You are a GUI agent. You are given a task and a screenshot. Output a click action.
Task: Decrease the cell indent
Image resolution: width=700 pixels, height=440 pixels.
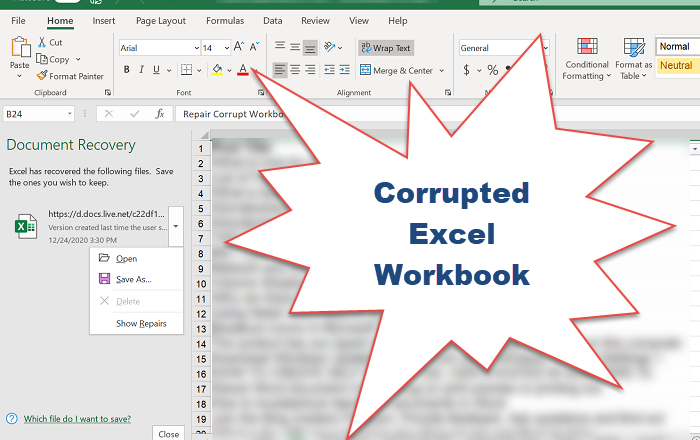tap(329, 70)
